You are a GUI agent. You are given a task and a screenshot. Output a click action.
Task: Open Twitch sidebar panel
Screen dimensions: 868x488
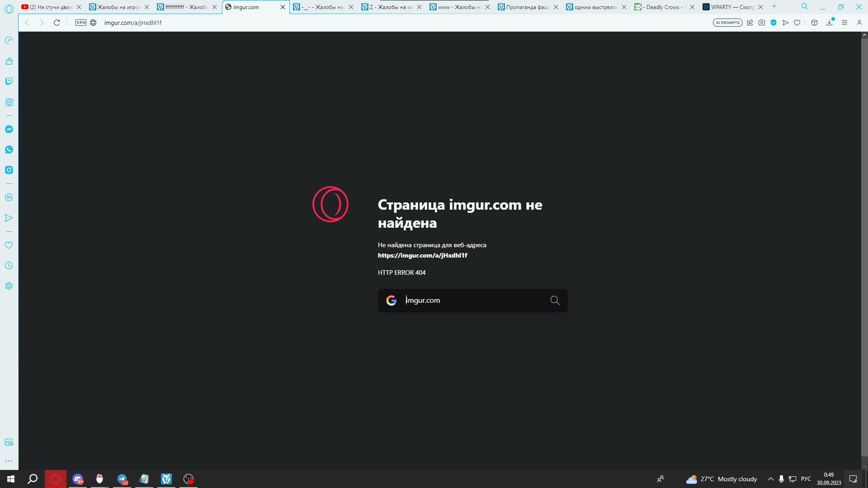point(9,81)
